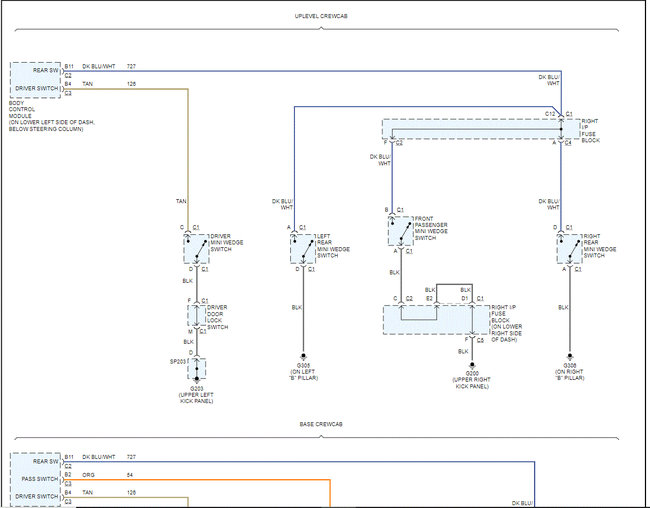The width and height of the screenshot is (650, 508).
Task: Click the Left Rear Mini Wedge Switch symbol
Action: [304, 249]
